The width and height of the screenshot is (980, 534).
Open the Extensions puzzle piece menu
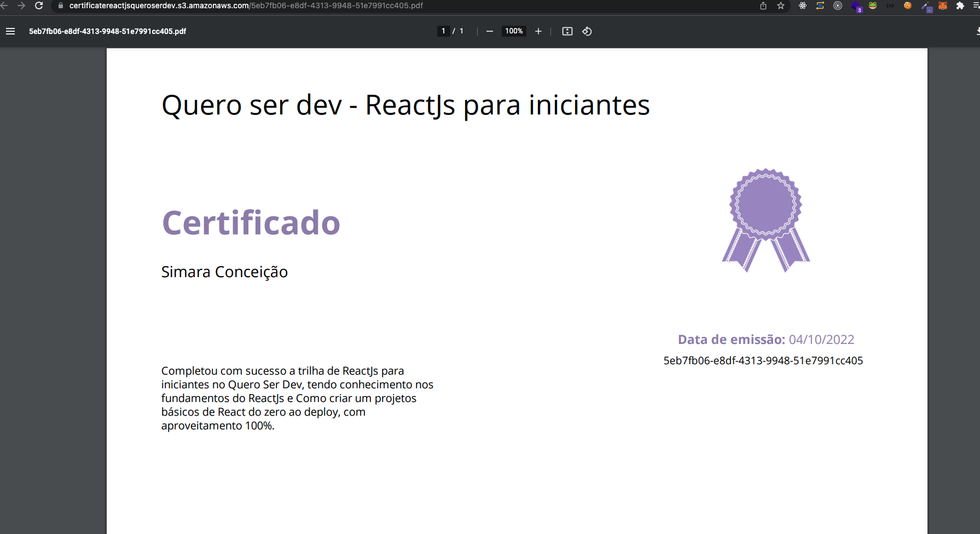(x=960, y=5)
